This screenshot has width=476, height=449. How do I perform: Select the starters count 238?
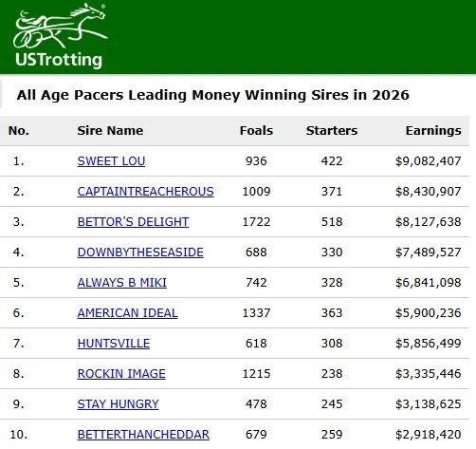[x=332, y=374]
